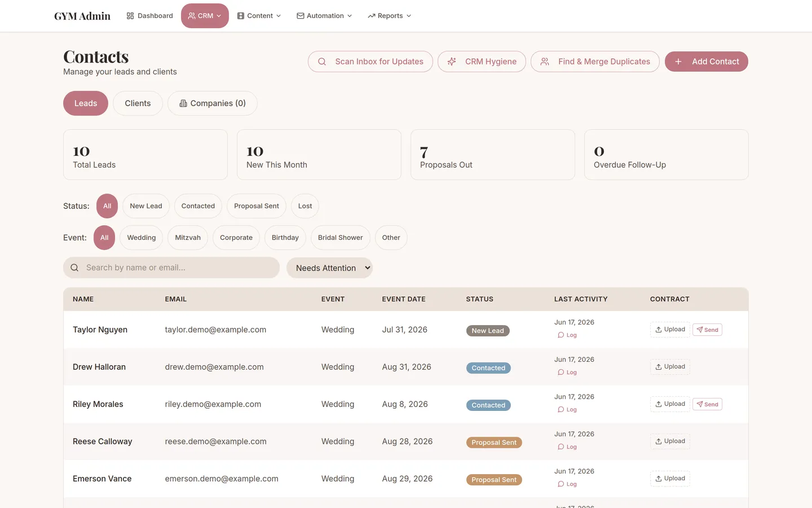The width and height of the screenshot is (812, 508).
Task: Open the Needs Attention sort dropdown
Action: pos(329,268)
